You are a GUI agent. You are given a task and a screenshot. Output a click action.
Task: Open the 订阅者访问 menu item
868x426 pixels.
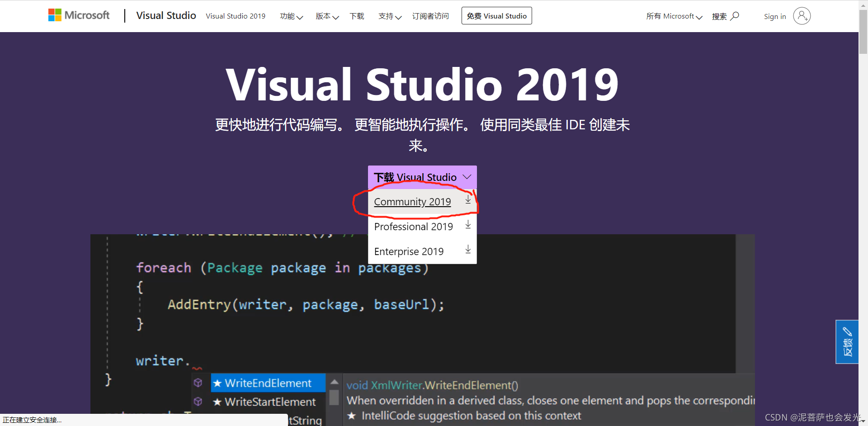pos(430,16)
